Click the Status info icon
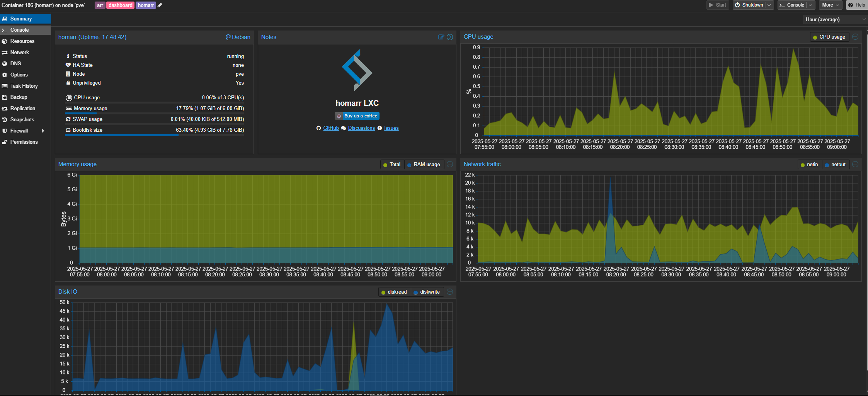The width and height of the screenshot is (868, 396). (68, 56)
